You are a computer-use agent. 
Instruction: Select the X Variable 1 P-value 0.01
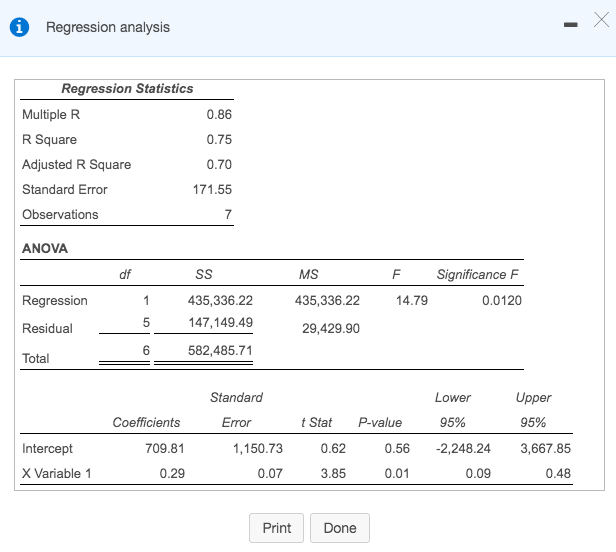[x=397, y=473]
